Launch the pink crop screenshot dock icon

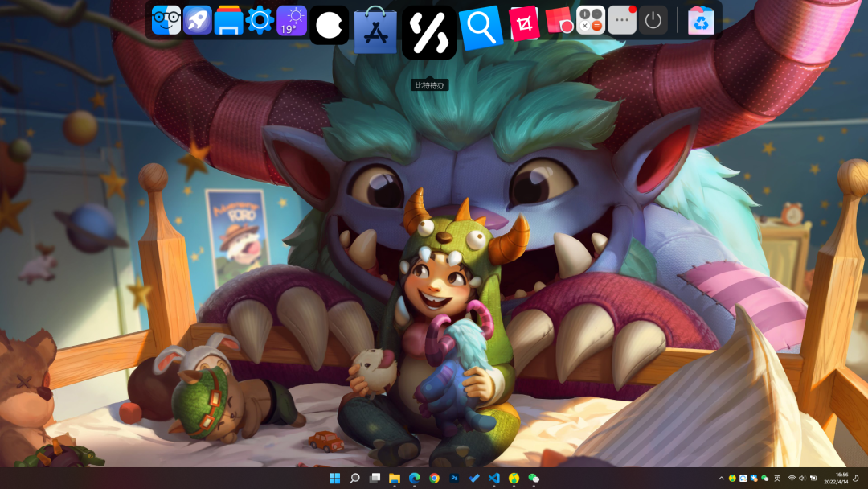(524, 24)
